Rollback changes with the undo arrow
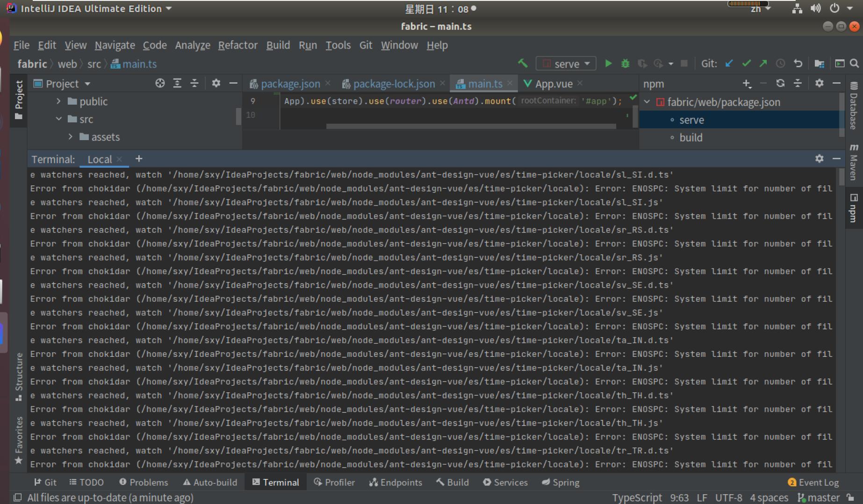Screen dimensions: 863x504 coord(798,64)
